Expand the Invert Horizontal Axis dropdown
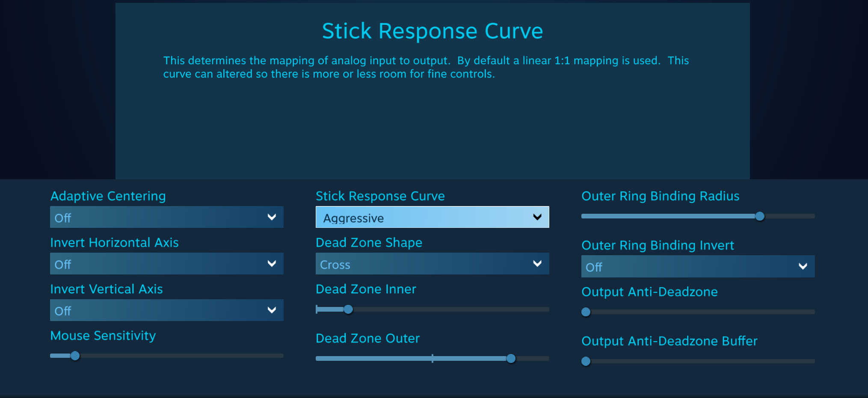Screen dimensions: 868x398 [x=166, y=264]
